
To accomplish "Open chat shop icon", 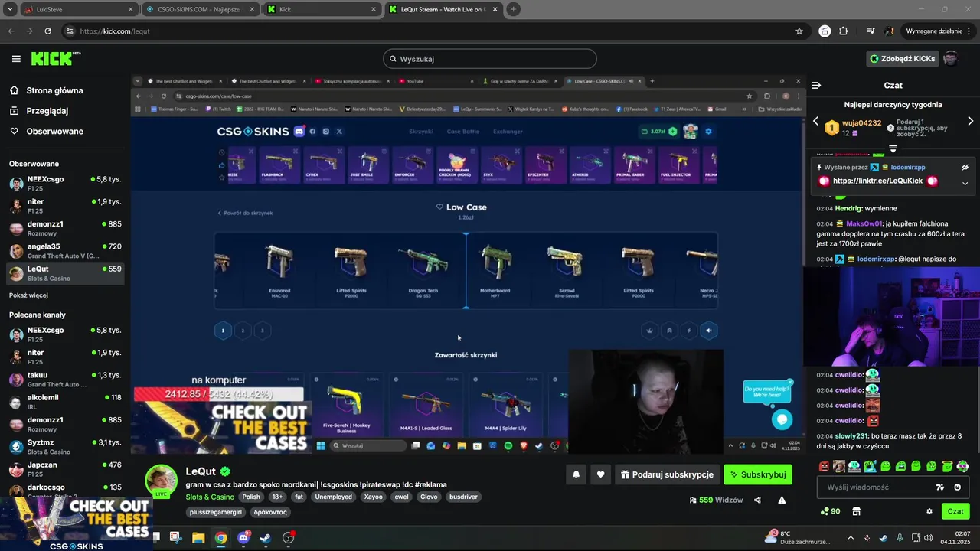I will [x=856, y=511].
